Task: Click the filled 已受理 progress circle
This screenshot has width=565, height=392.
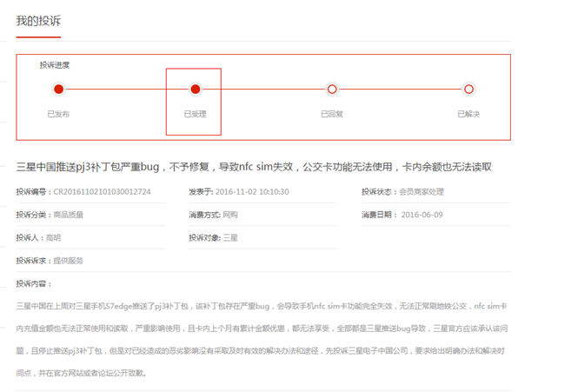Action: [196, 89]
